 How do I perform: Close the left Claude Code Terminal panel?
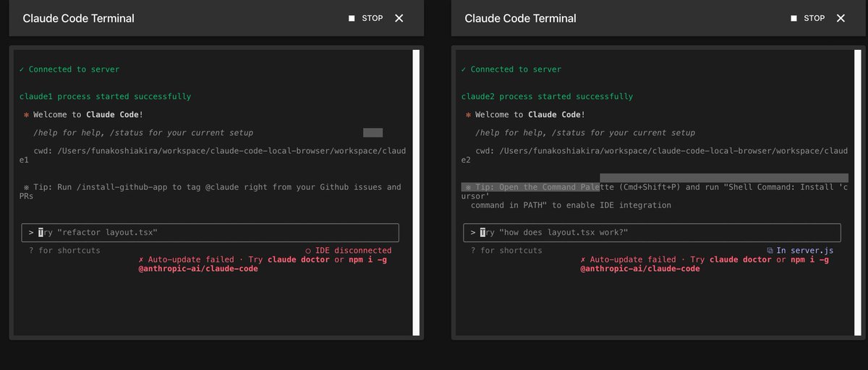[399, 18]
